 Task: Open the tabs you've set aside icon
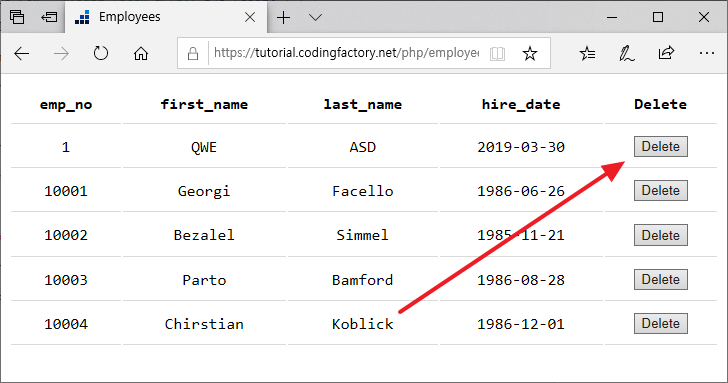[x=17, y=17]
